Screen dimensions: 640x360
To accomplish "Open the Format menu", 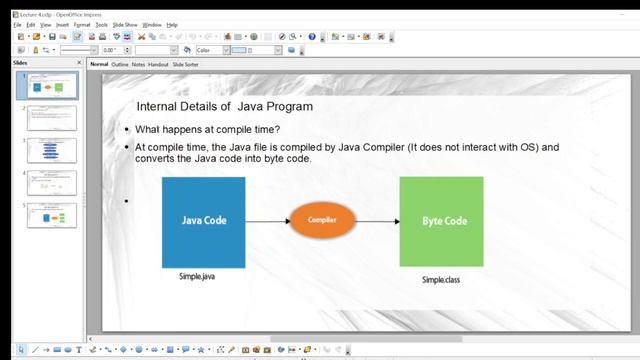I will point(82,25).
